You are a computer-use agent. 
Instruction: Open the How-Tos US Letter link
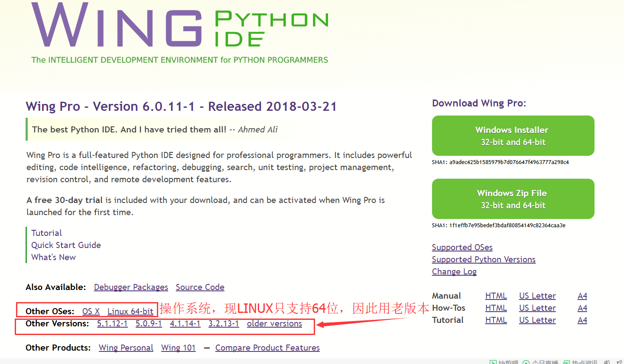pos(537,308)
